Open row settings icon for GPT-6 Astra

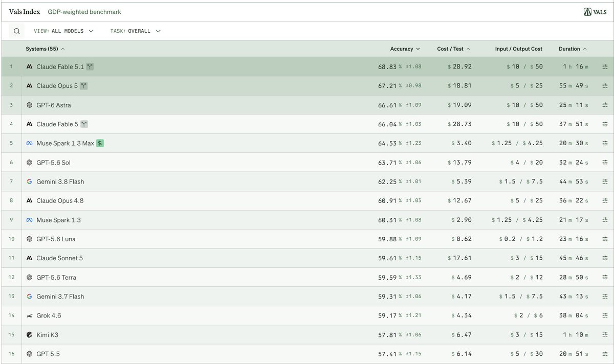tap(605, 105)
